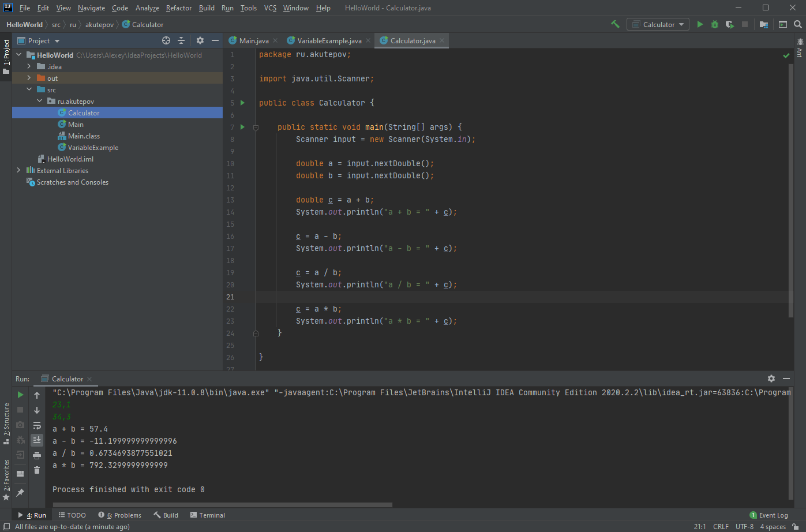Close the Calculator.java tab
The height and width of the screenshot is (532, 806).
click(442, 40)
